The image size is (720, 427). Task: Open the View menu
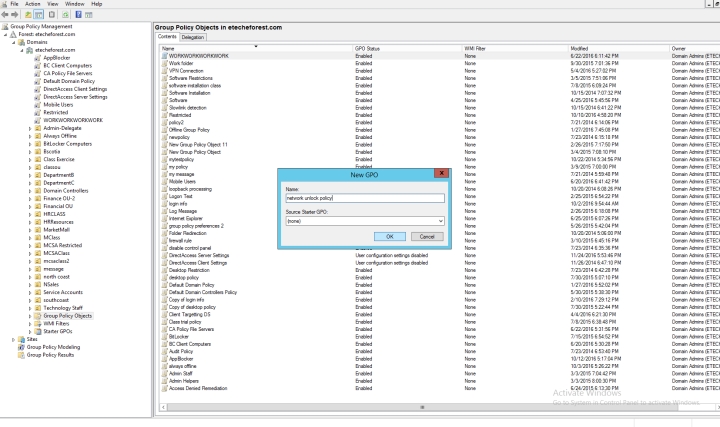tap(53, 5)
